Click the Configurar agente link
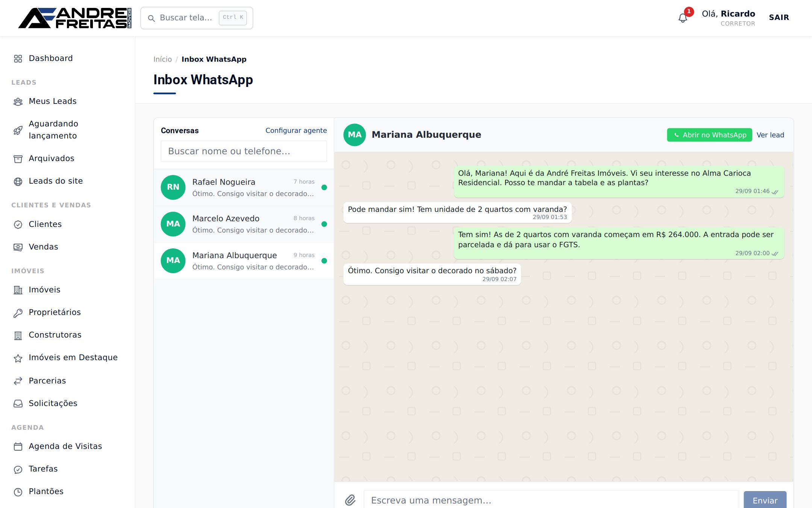The width and height of the screenshot is (812, 508). point(296,130)
